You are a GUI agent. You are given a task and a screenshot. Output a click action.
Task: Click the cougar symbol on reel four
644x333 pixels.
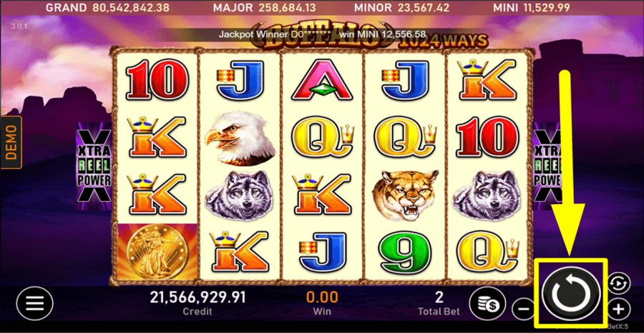tap(404, 195)
